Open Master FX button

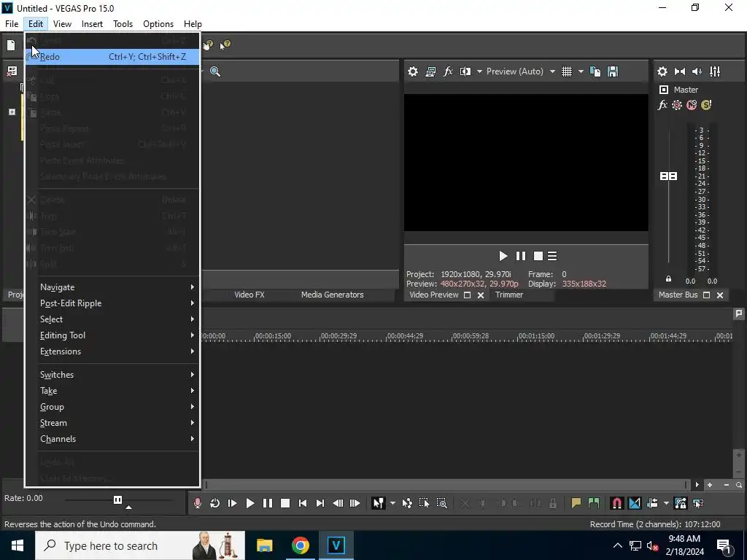pos(662,105)
